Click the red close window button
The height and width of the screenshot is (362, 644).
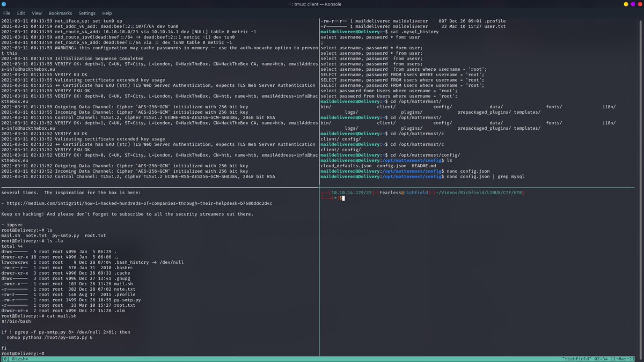pos(639,4)
